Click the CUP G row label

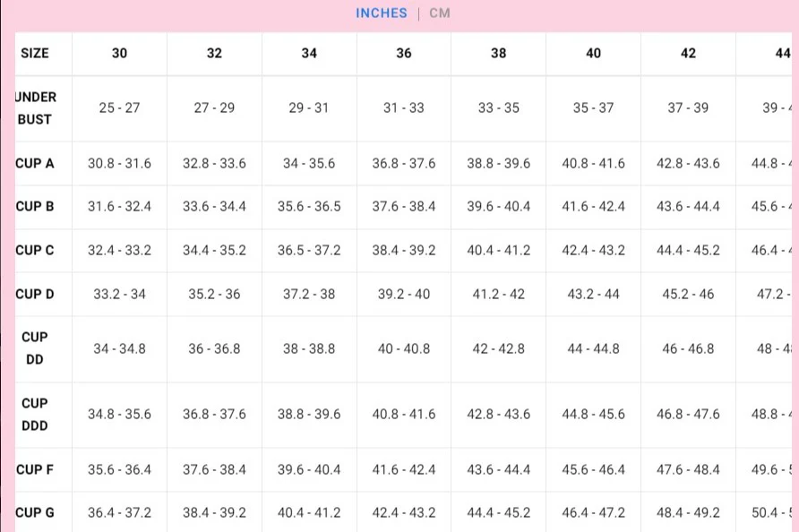pyautogui.click(x=35, y=512)
